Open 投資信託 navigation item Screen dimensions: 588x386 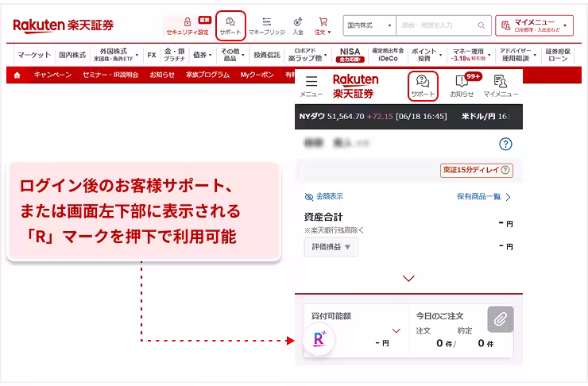267,55
